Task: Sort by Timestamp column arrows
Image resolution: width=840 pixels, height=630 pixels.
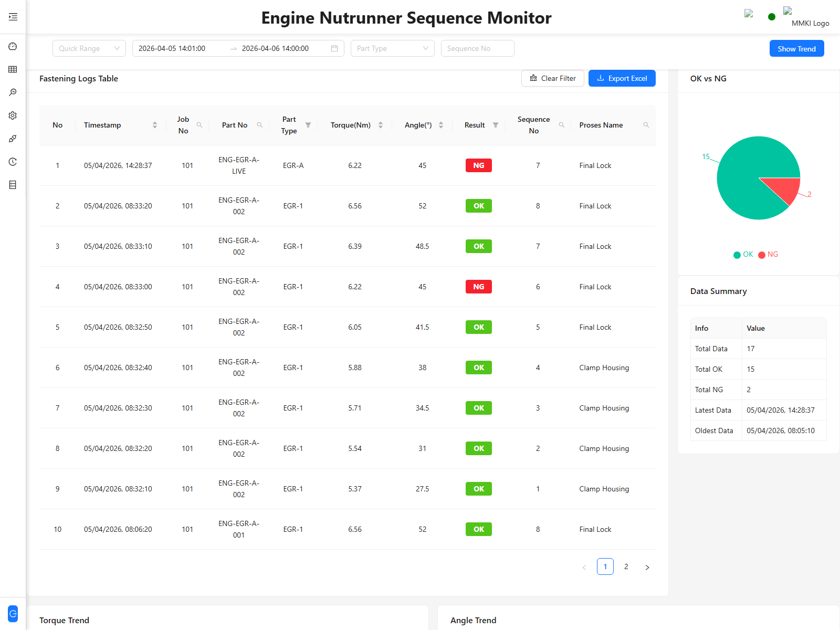Action: coord(155,125)
